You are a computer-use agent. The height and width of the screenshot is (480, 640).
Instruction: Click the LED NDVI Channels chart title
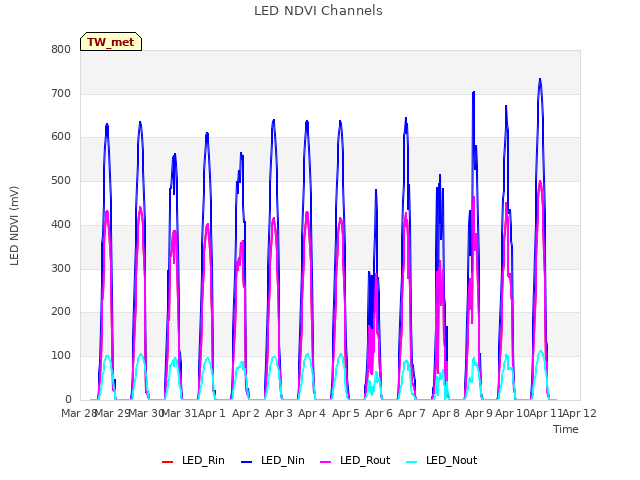(318, 11)
